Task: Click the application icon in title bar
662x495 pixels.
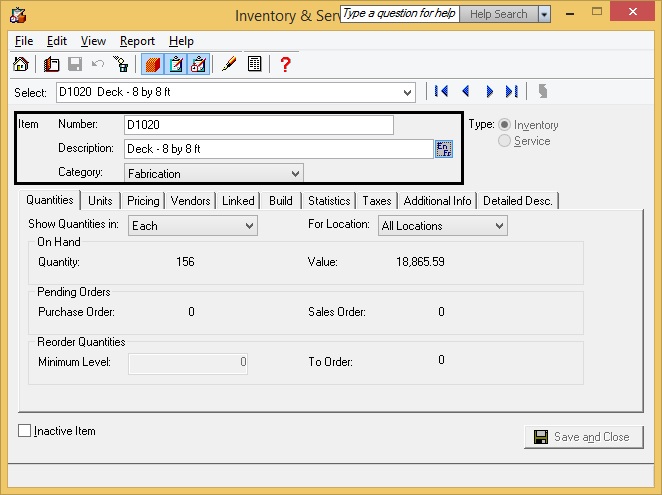Action: (x=18, y=15)
